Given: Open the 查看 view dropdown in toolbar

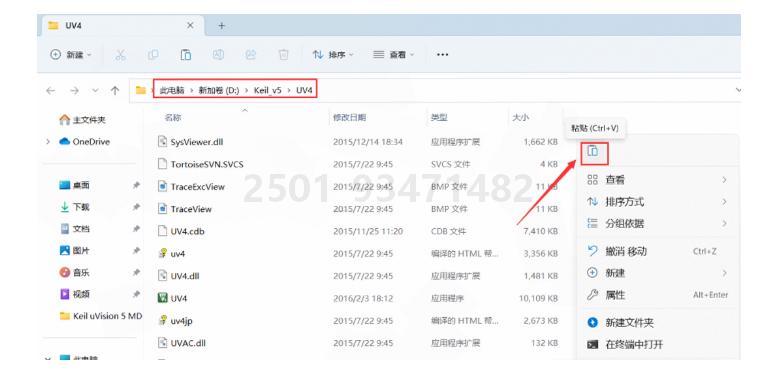Looking at the screenshot, I should [393, 55].
